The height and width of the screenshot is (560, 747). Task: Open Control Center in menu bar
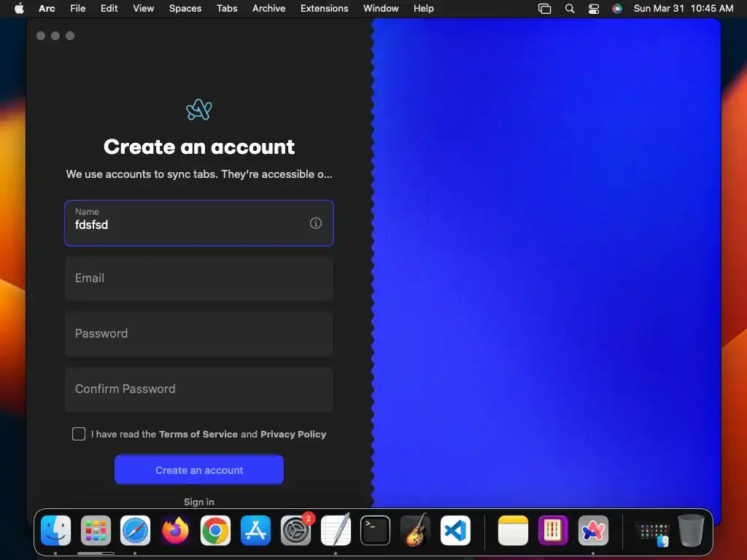(594, 9)
